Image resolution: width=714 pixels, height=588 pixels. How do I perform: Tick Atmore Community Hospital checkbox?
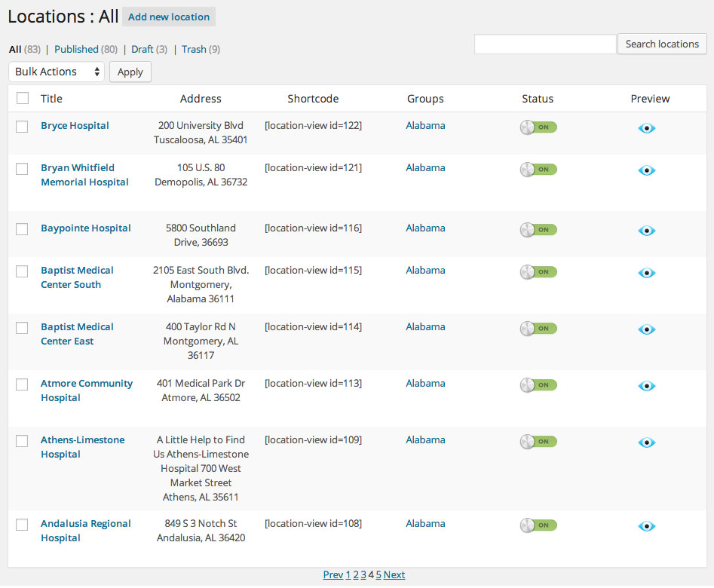[22, 384]
